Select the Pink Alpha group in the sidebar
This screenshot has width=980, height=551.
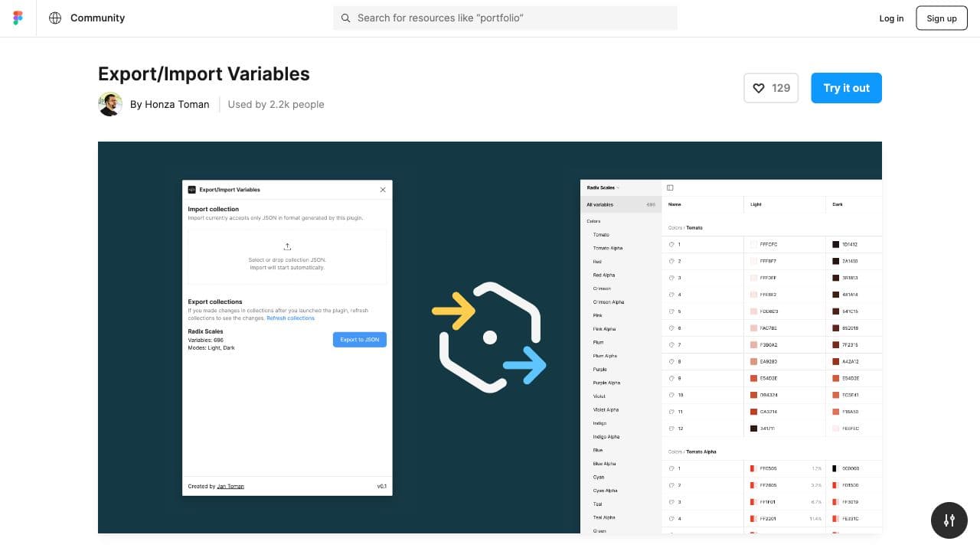(x=604, y=329)
